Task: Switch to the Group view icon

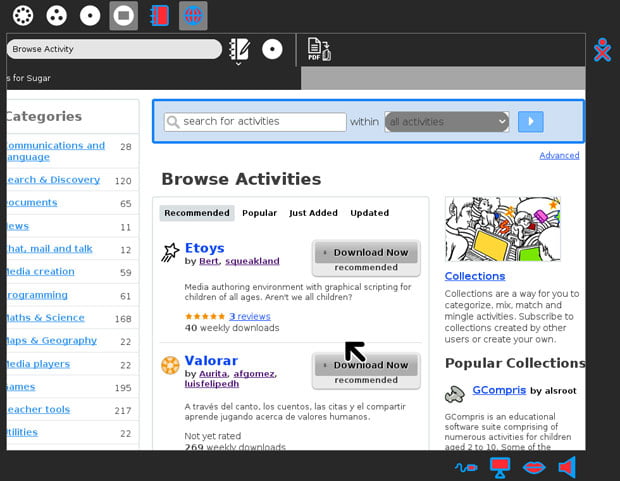Action: 57,15
